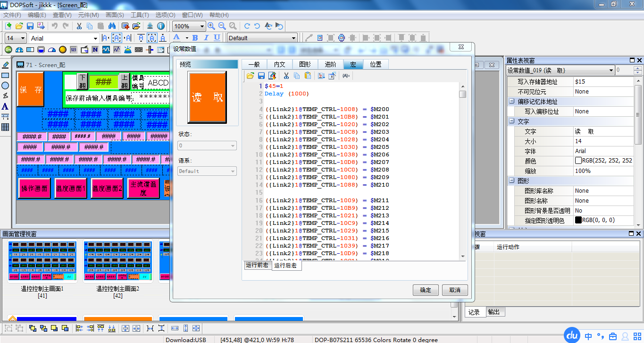Click the Save icon in macro editor toolbar

[261, 76]
